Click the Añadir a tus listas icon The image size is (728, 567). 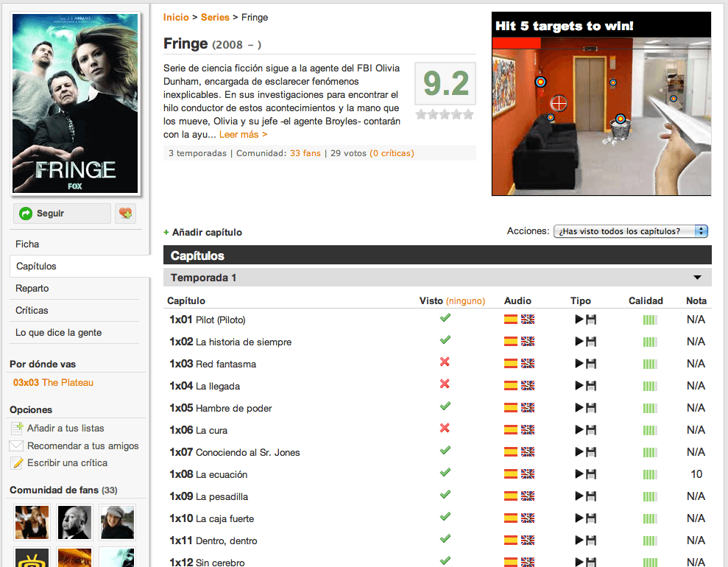17,428
